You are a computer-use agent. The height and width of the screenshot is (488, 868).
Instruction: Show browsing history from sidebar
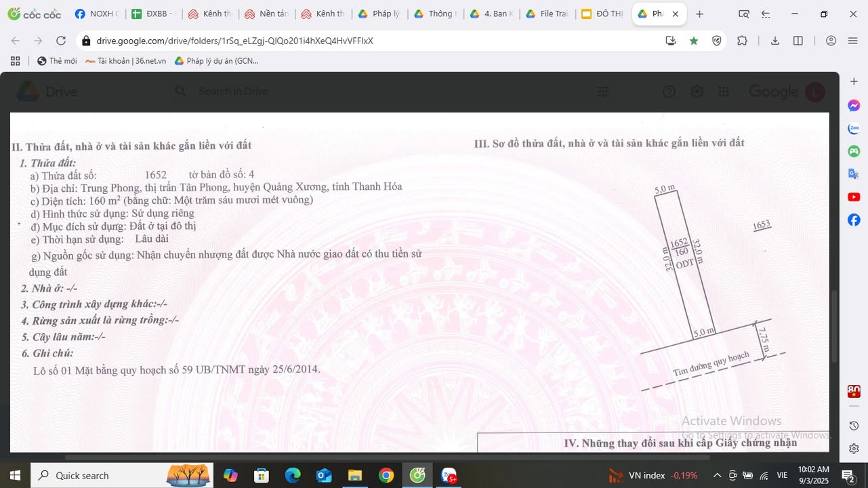[854, 426]
